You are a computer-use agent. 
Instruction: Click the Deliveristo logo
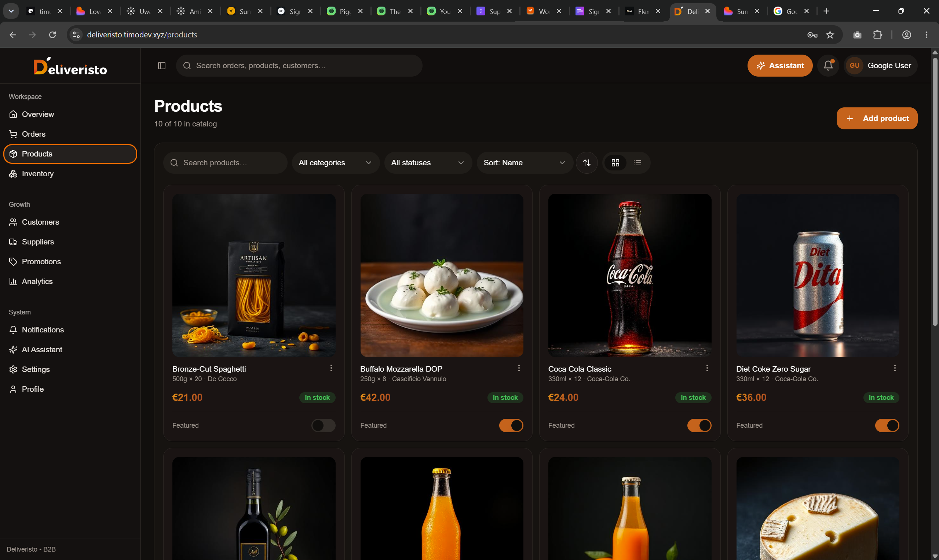tap(70, 66)
